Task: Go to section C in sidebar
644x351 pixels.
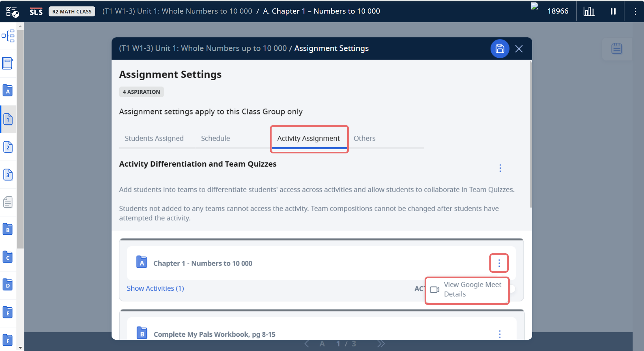Action: 8,257
